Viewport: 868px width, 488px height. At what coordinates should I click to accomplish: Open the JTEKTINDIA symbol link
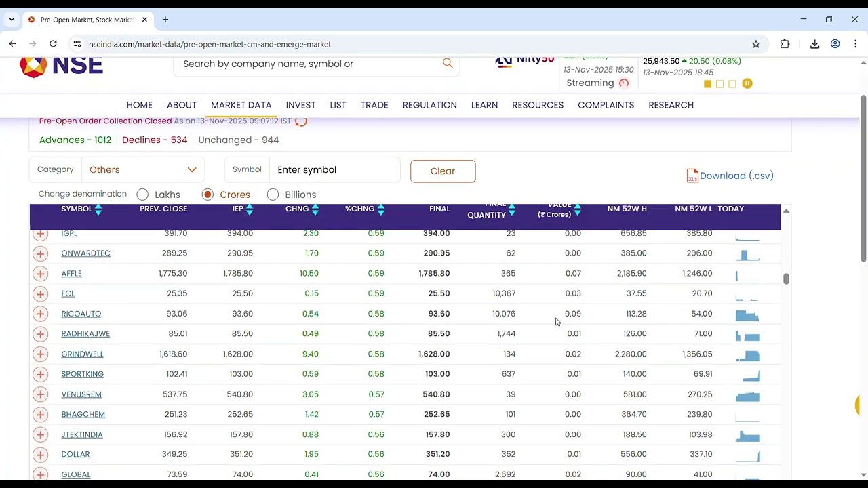(x=82, y=434)
